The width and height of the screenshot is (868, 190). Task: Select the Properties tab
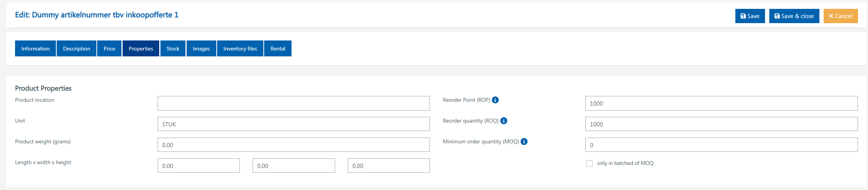141,49
